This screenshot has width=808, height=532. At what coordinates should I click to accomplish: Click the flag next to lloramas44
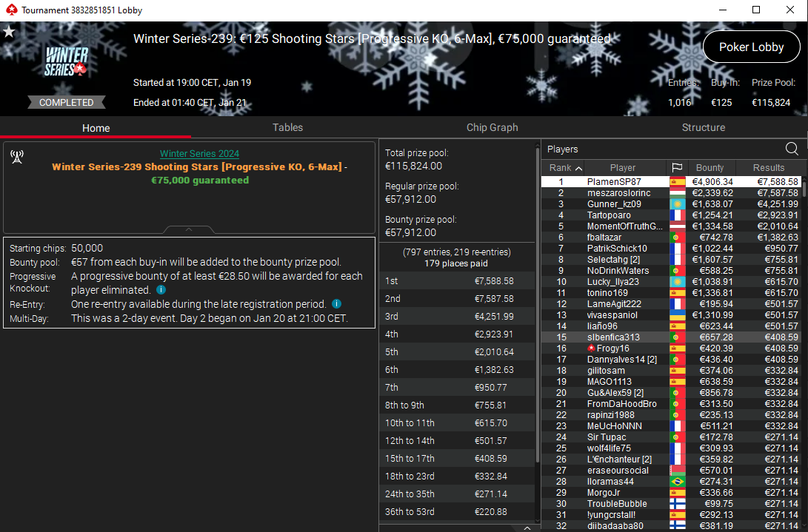click(x=677, y=482)
